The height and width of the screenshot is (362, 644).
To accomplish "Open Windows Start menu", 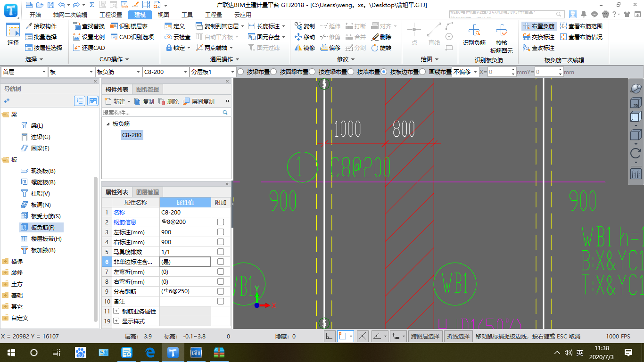I will pos(11,352).
